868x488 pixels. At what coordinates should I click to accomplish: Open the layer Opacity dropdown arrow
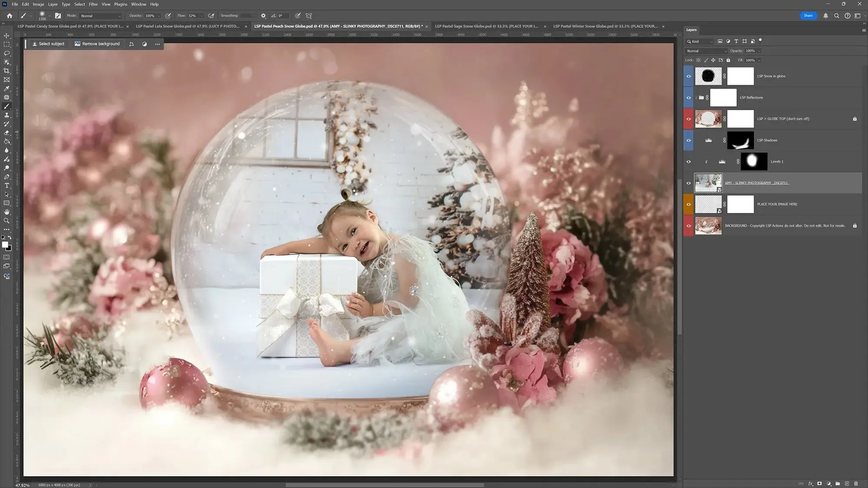[759, 51]
